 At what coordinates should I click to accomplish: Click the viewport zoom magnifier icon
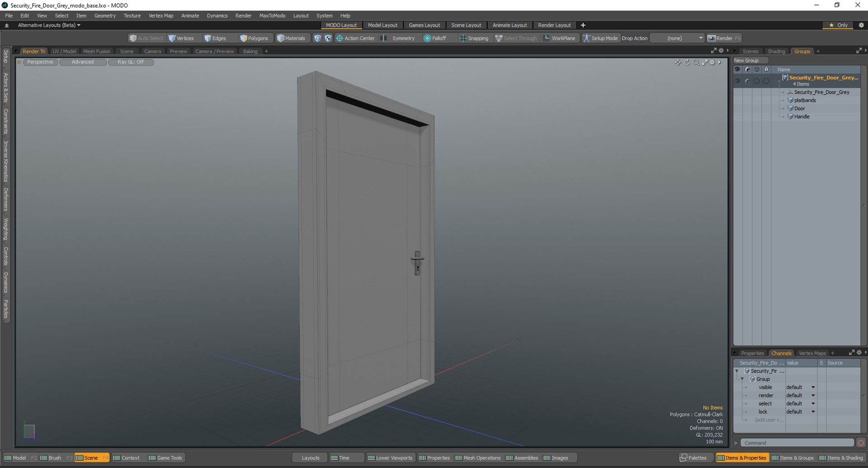(x=696, y=62)
